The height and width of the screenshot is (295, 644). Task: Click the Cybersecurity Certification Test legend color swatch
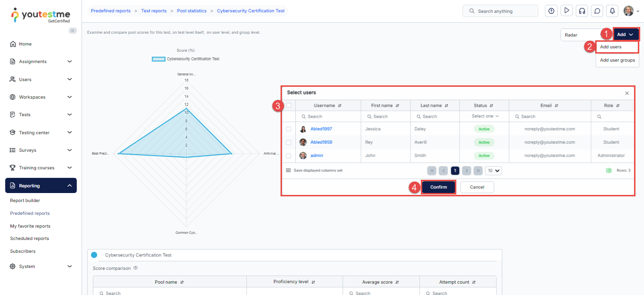(158, 59)
